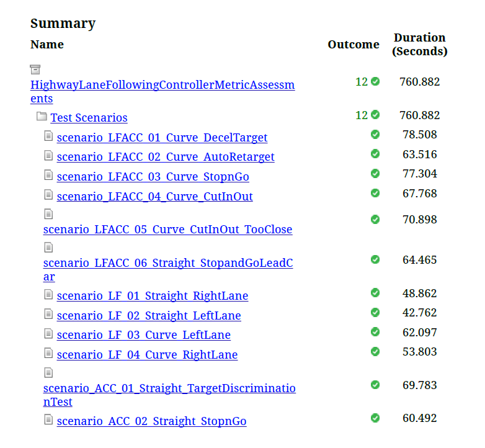Click the Outcome column header
485x448 pixels.
tap(354, 45)
